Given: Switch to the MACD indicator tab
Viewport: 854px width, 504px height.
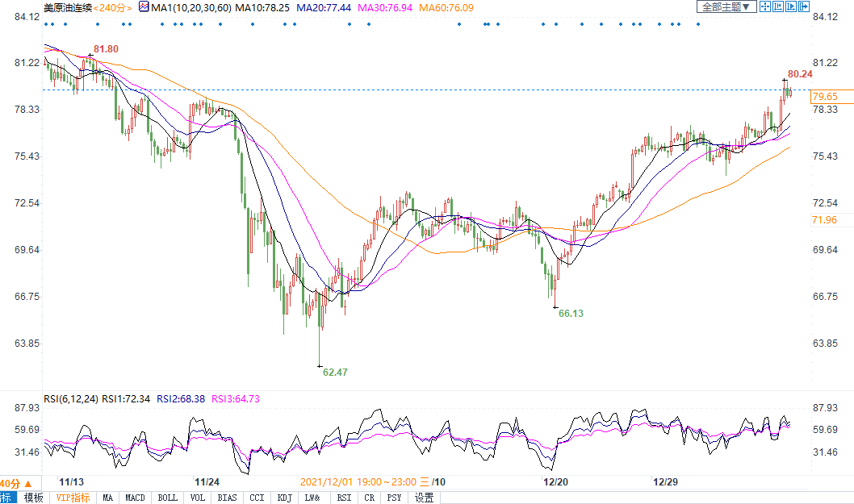Looking at the screenshot, I should [x=135, y=498].
